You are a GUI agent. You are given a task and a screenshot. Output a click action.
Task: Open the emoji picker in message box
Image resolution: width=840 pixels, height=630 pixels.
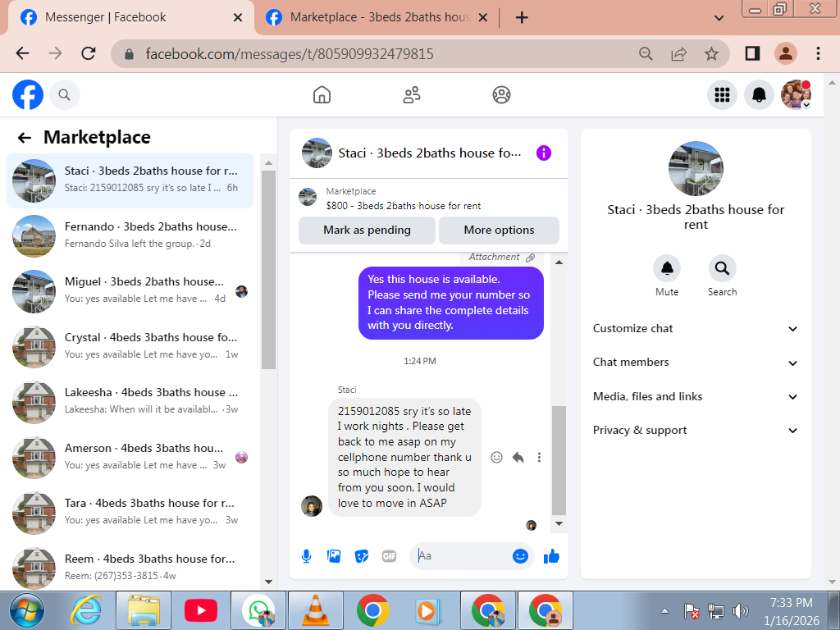pos(519,556)
